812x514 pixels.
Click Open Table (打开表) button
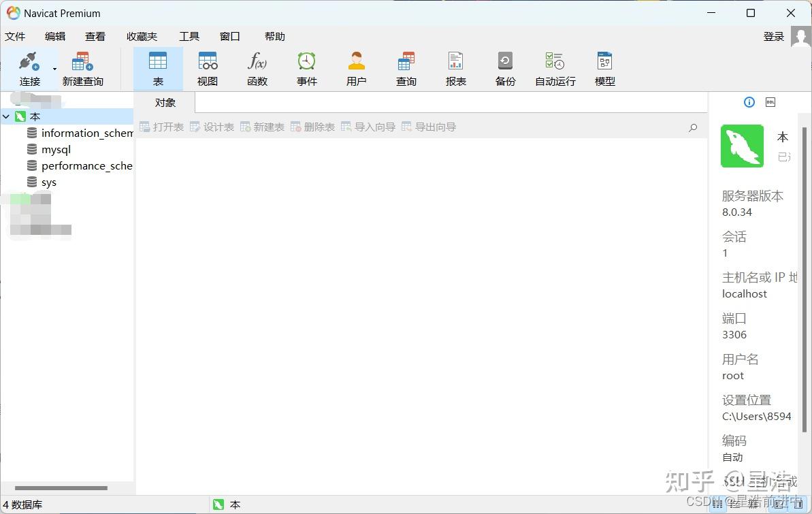[161, 127]
